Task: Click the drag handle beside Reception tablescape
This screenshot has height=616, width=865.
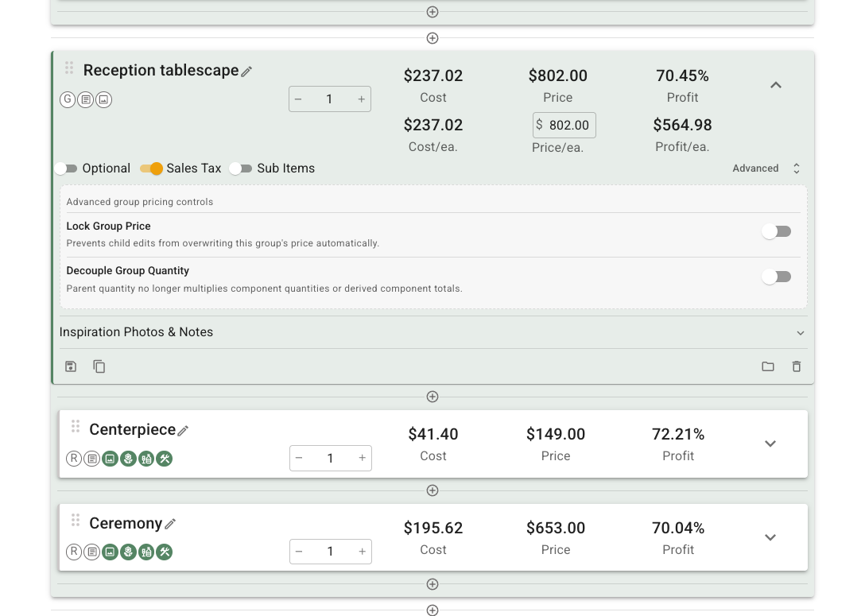Action: pos(69,68)
